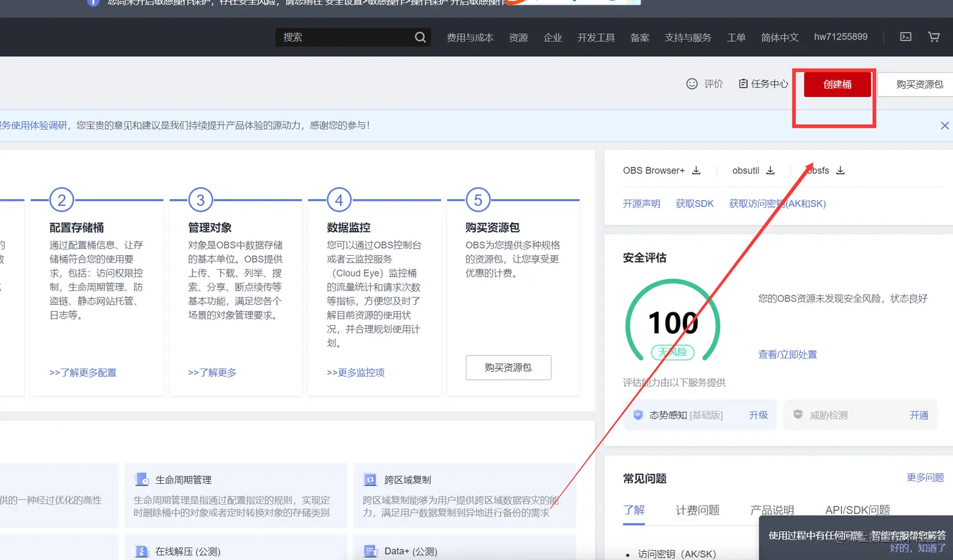Screen dimensions: 953x560
Task: Click 开通 next to 威胁检测
Action: tap(919, 415)
